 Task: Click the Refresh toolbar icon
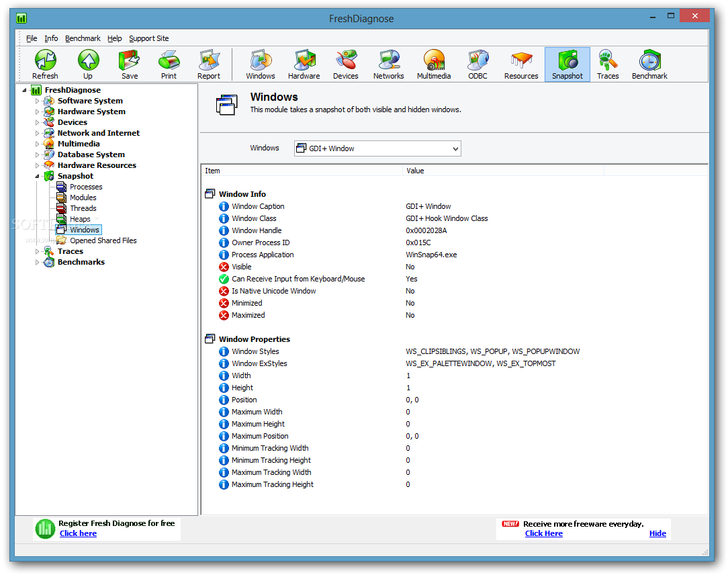[45, 64]
